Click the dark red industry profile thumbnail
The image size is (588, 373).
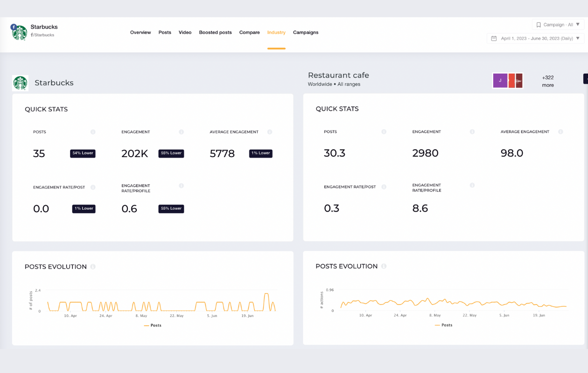click(x=519, y=80)
